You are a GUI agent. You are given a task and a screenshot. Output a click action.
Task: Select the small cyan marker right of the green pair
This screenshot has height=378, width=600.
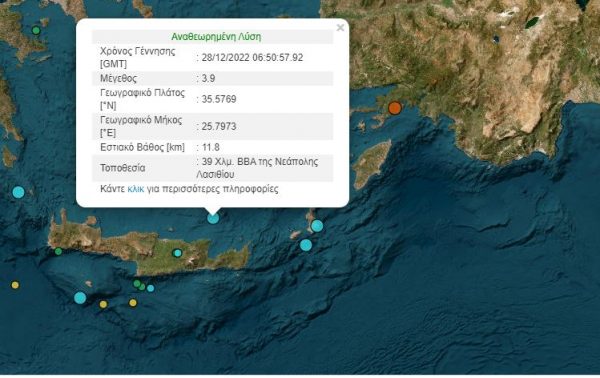[x=151, y=288]
